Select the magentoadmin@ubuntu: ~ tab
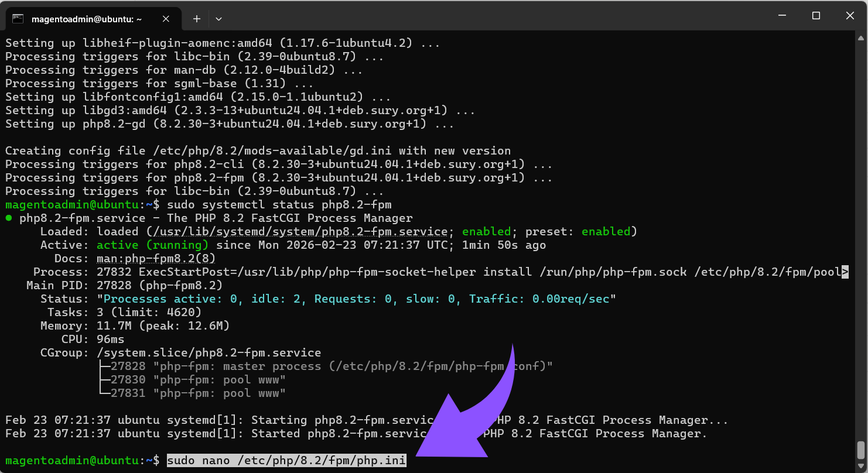 pos(88,18)
